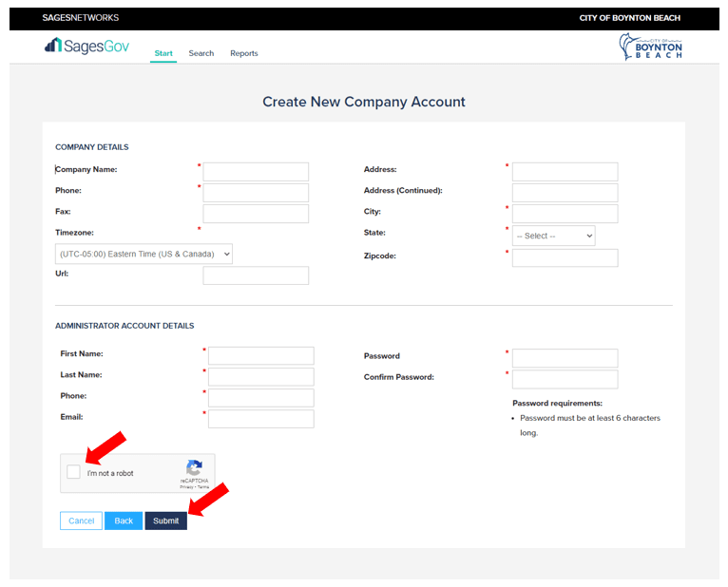Screen dimensions: 728x587
Task: Click the Boynton Beach city logo
Action: [x=651, y=47]
